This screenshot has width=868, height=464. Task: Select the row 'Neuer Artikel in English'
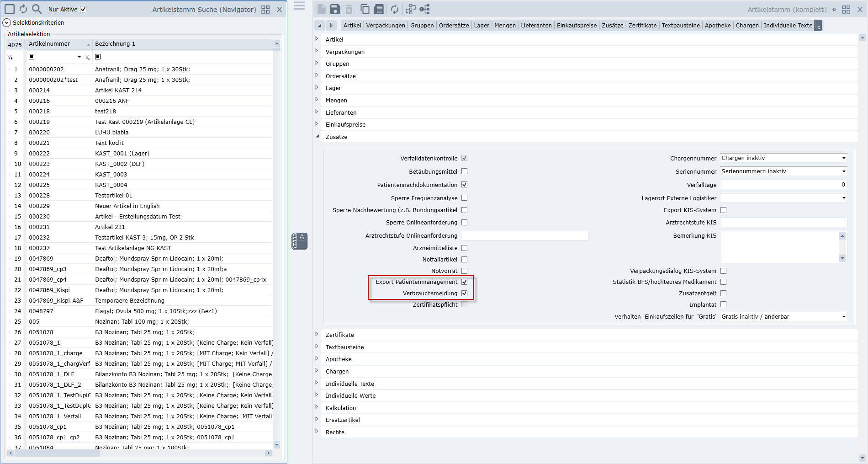(140, 206)
